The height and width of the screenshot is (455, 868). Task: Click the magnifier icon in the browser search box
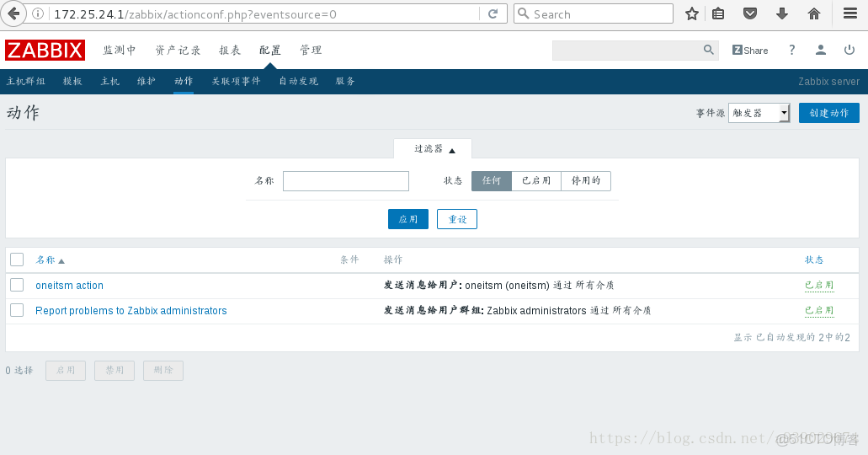point(523,13)
